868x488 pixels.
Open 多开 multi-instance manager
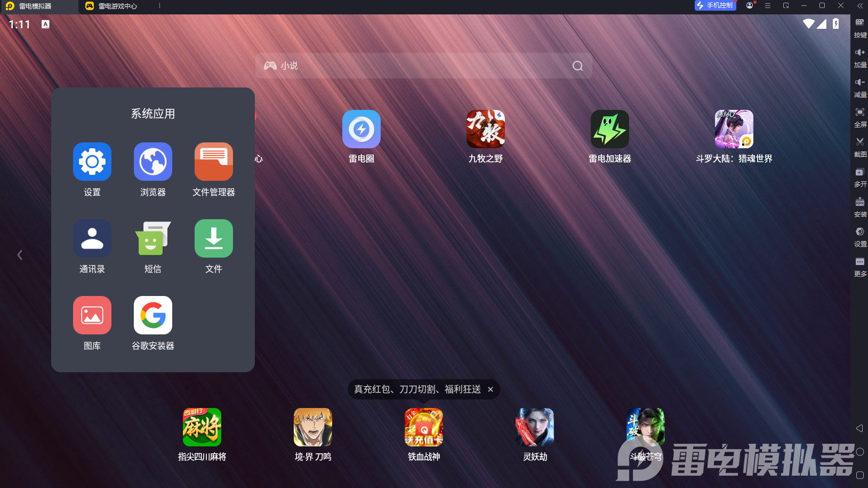(x=860, y=177)
